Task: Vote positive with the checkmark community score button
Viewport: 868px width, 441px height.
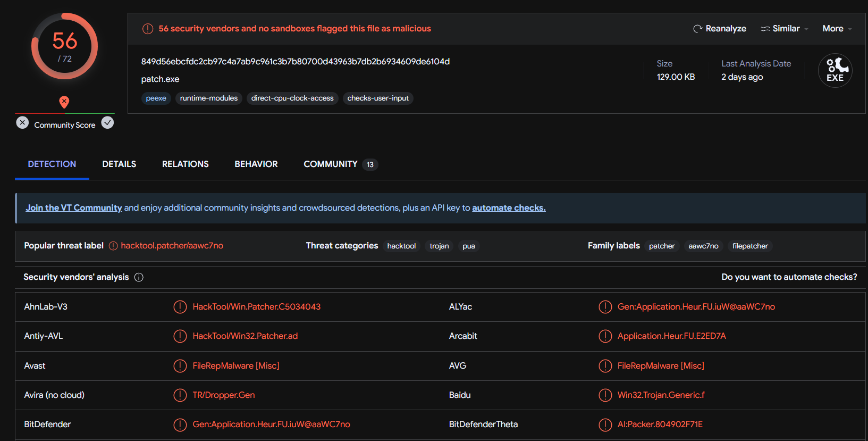Action: point(107,123)
